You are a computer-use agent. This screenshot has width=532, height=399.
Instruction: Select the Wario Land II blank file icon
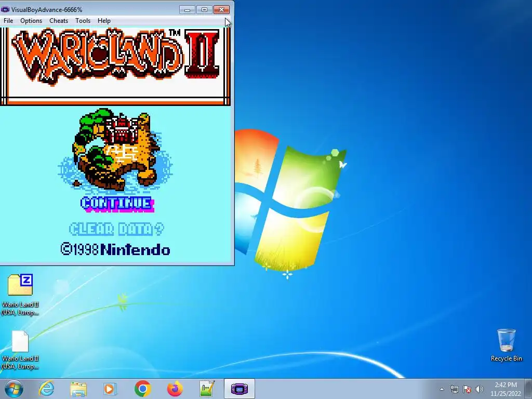coord(20,350)
